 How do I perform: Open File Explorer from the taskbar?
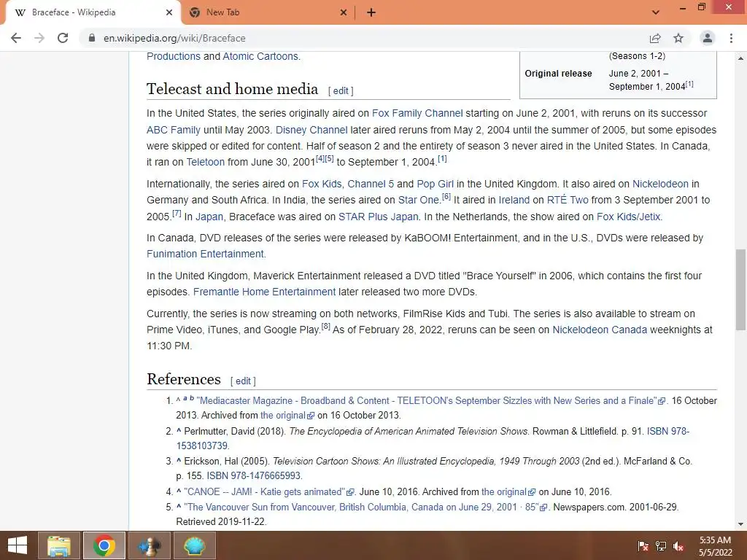click(59, 545)
